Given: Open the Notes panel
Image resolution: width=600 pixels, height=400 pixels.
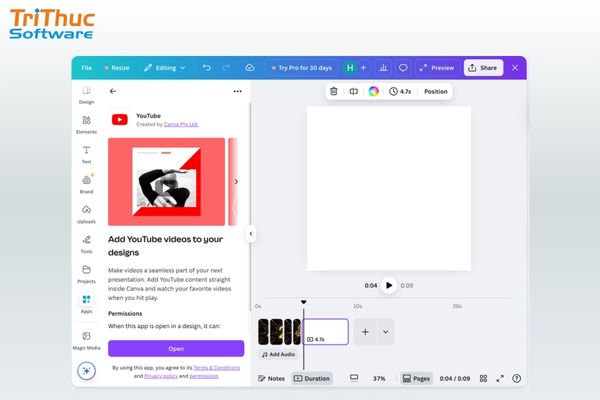Looking at the screenshot, I should pos(271,378).
